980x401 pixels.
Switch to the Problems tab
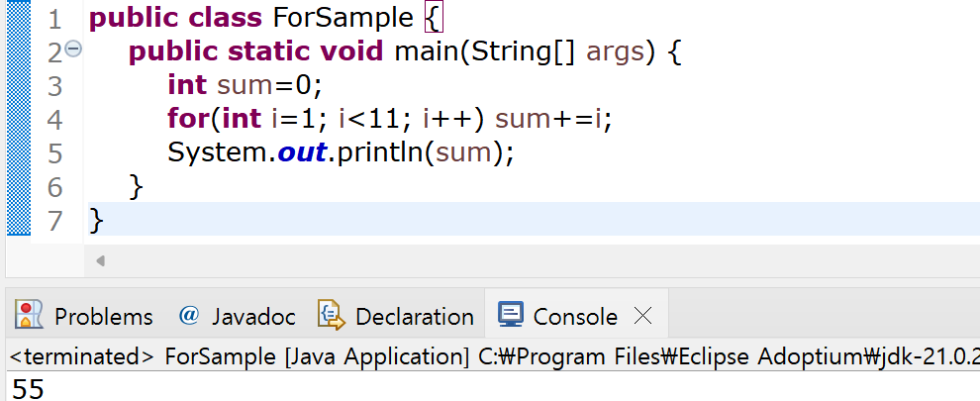tap(84, 317)
